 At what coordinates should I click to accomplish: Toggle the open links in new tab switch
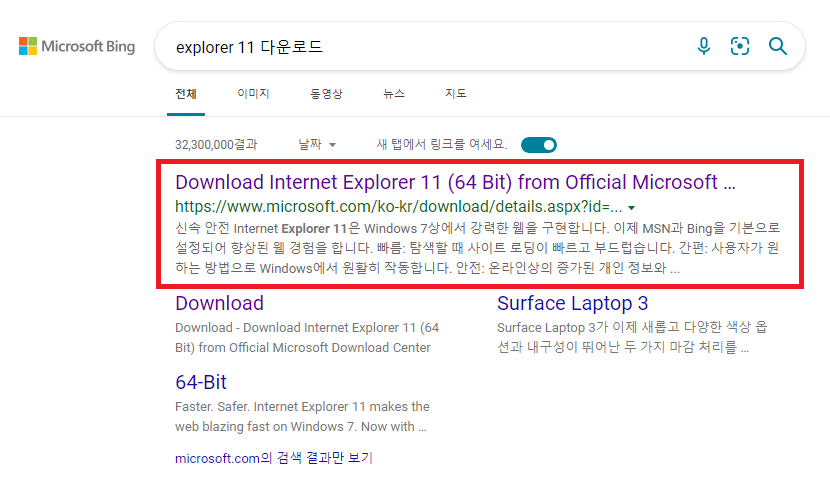tap(539, 145)
